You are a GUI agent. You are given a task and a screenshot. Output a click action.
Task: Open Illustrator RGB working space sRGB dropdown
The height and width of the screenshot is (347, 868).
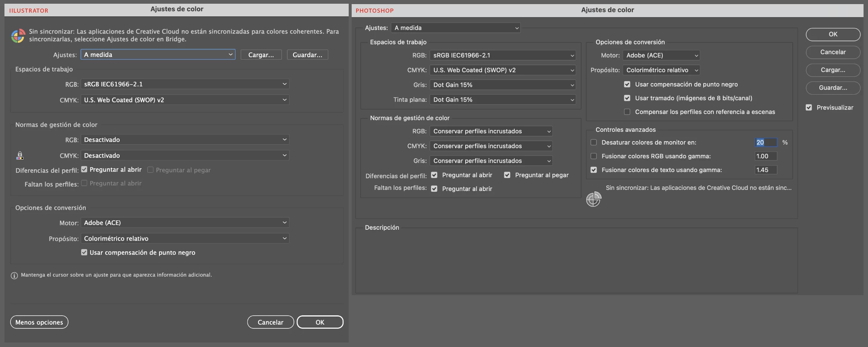pyautogui.click(x=185, y=84)
